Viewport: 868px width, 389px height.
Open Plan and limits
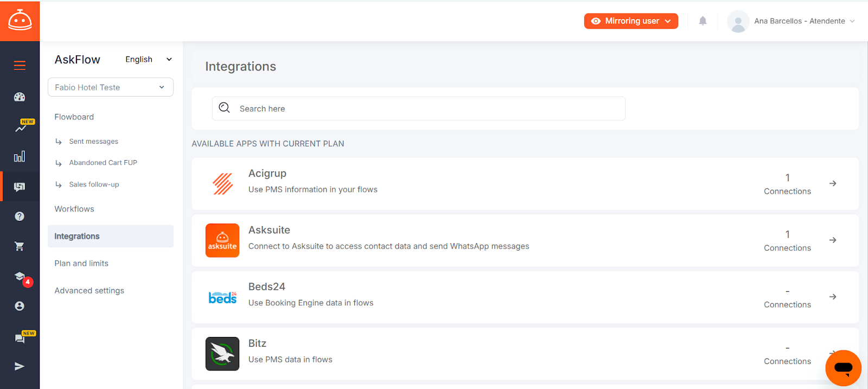[x=81, y=263]
